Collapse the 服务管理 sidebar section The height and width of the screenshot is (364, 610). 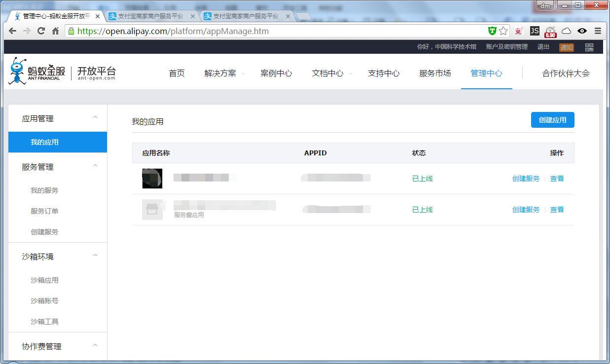(x=95, y=166)
